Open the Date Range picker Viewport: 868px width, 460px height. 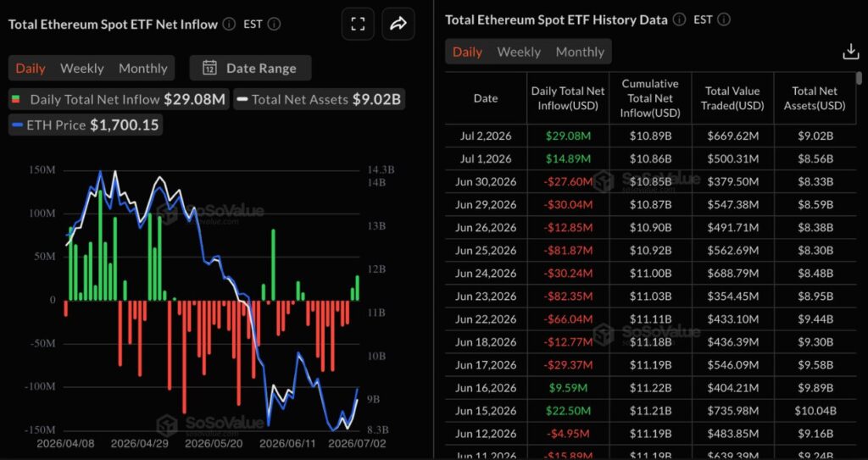click(250, 68)
